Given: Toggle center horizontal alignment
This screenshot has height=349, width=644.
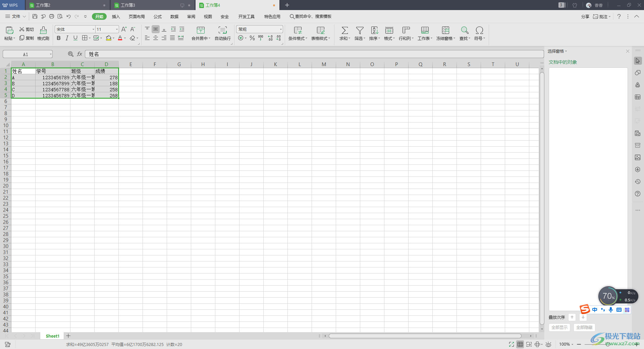Looking at the screenshot, I should click(x=156, y=38).
